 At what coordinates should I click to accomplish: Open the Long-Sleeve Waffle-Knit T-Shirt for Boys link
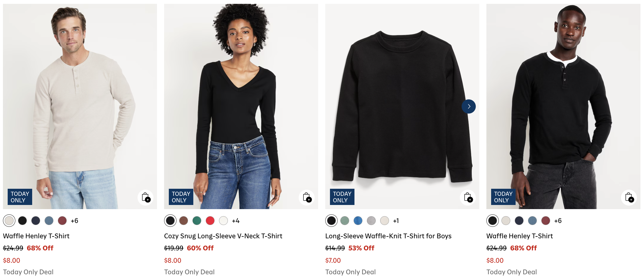pyautogui.click(x=388, y=236)
